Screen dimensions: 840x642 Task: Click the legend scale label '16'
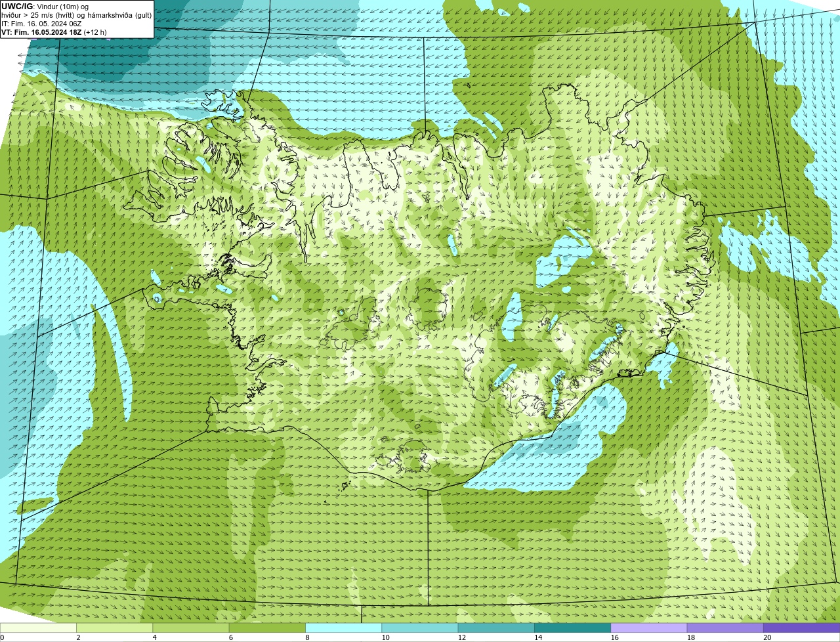[x=614, y=637]
